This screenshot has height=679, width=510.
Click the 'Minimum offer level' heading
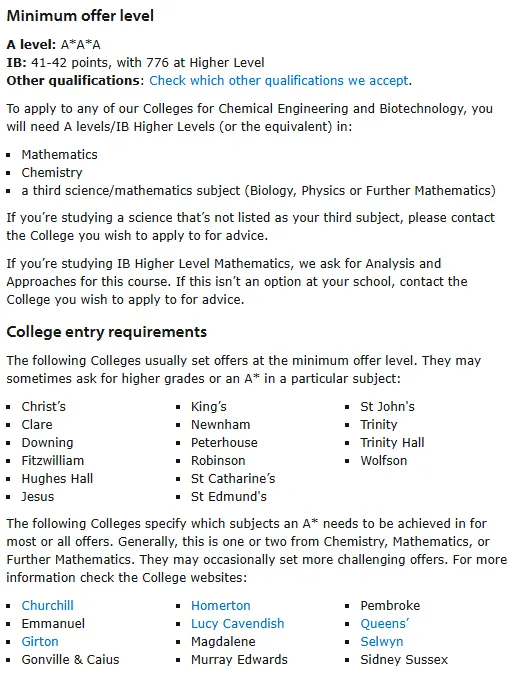point(80,16)
